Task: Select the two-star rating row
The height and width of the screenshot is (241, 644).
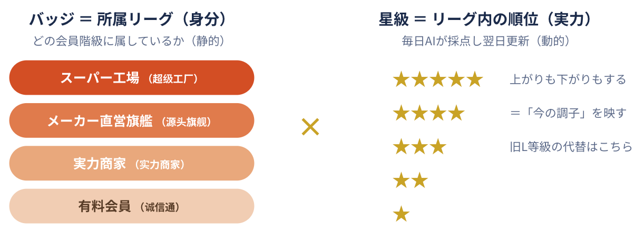Action: click(410, 180)
